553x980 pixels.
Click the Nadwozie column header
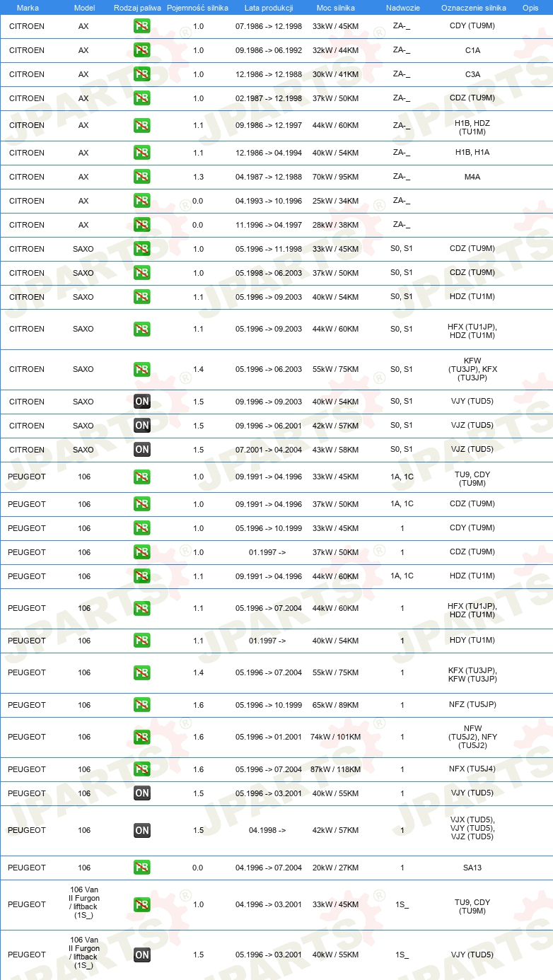402,8
